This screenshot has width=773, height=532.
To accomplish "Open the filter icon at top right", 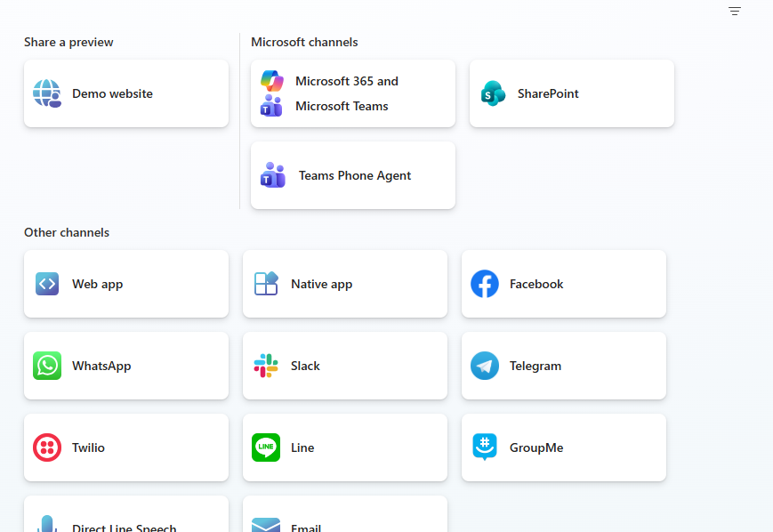I will (735, 11).
